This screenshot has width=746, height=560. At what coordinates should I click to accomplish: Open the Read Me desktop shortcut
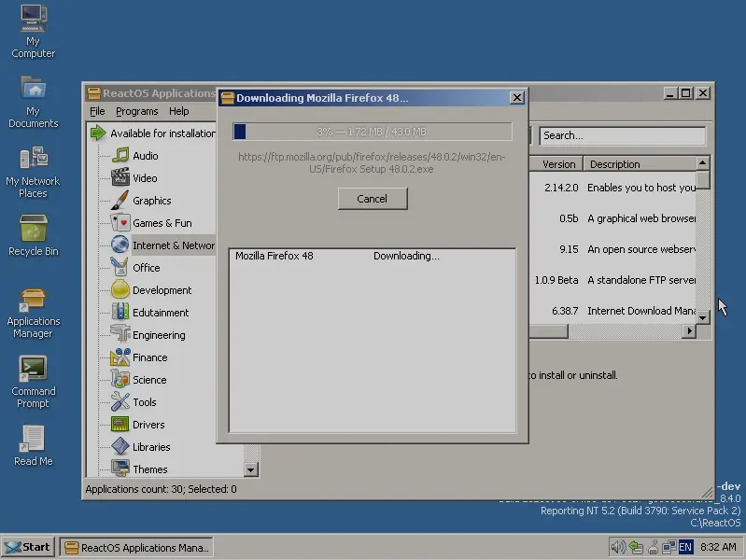pyautogui.click(x=33, y=446)
